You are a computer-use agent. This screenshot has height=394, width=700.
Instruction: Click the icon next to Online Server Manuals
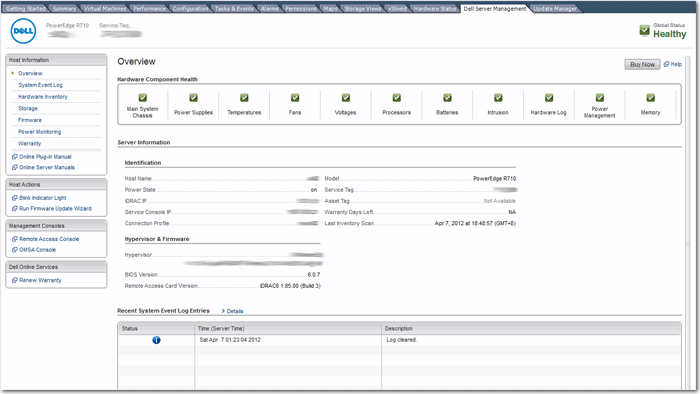tap(15, 167)
